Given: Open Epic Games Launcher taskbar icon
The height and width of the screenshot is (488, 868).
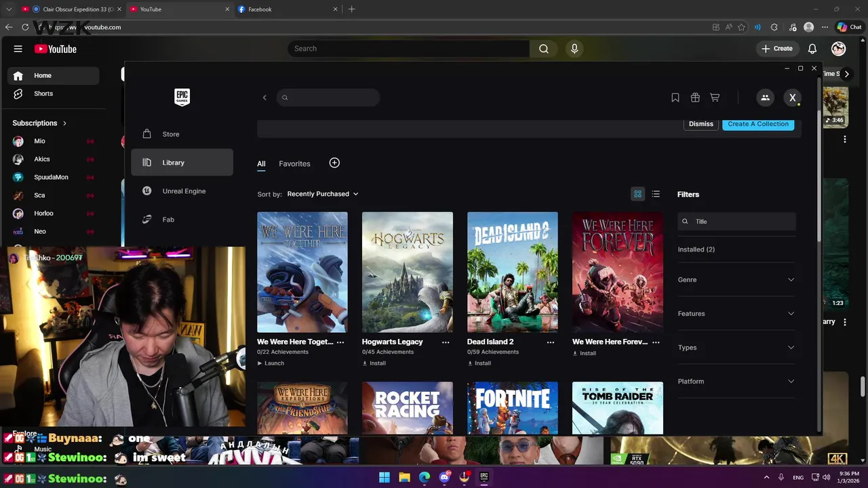Looking at the screenshot, I should click(x=484, y=477).
